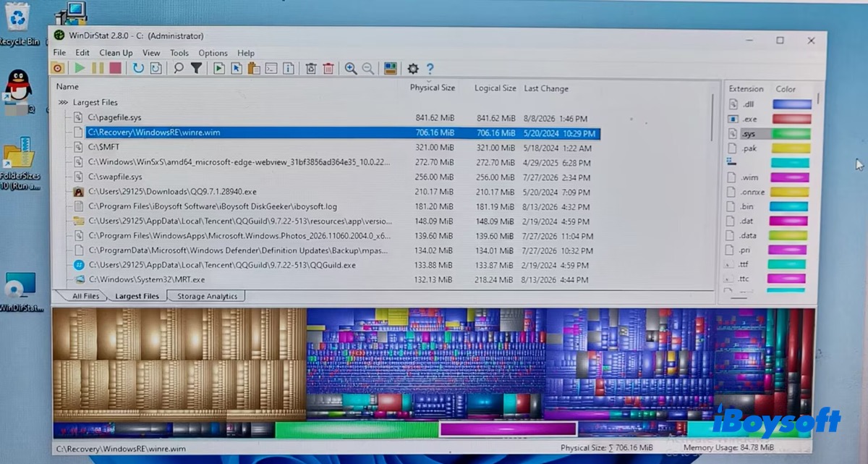Select the .pak extension row
The height and width of the screenshot is (464, 868).
769,148
